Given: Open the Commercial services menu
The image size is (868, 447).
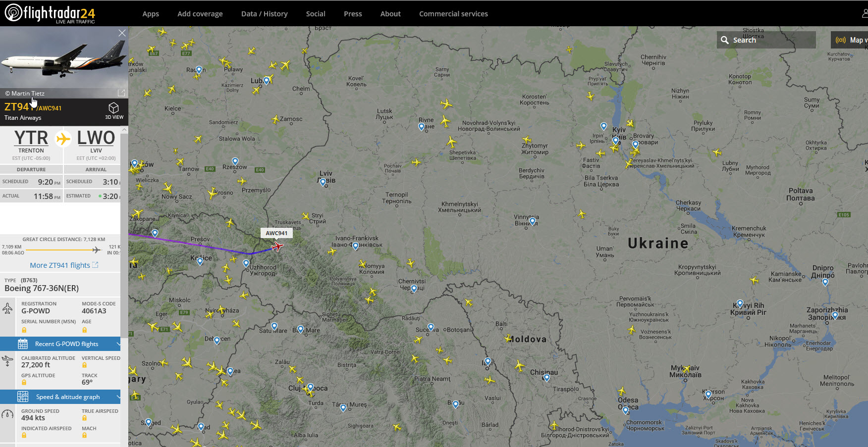Looking at the screenshot, I should coord(453,14).
